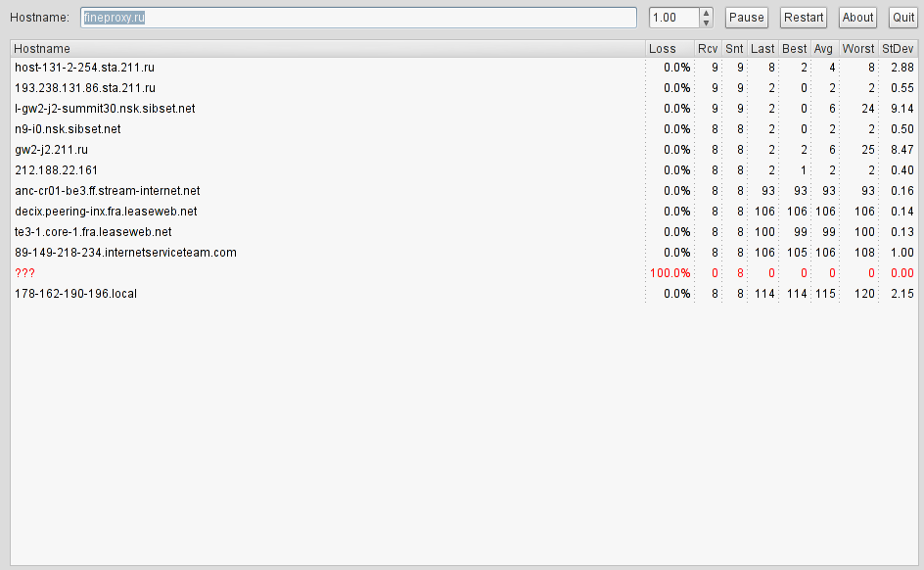This screenshot has height=570, width=924.
Task: Open the About dialog
Action: coord(857,18)
